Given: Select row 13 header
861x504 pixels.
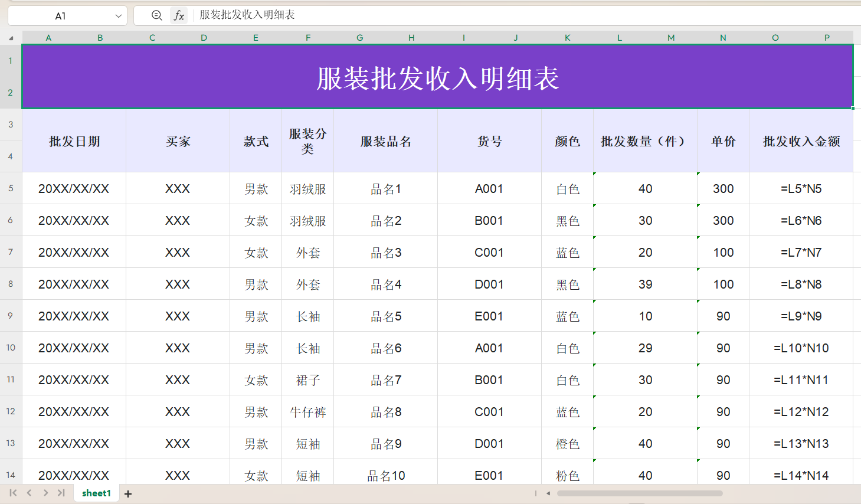Looking at the screenshot, I should click(11, 443).
